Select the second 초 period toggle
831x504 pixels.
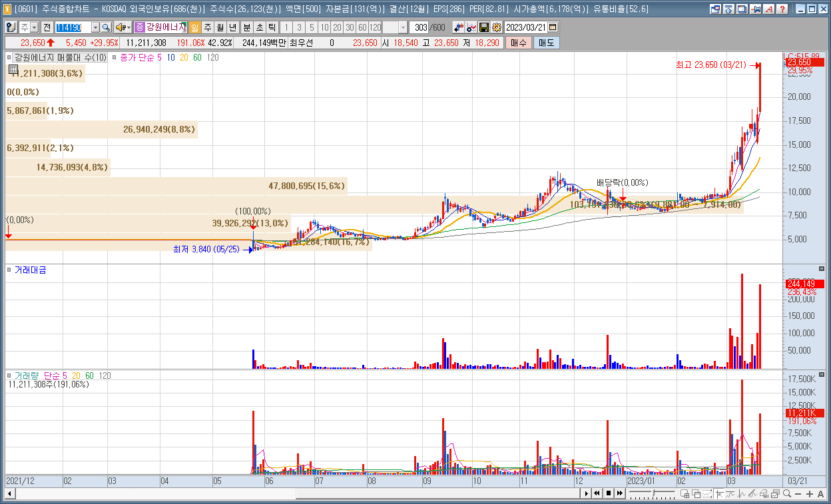(259, 27)
